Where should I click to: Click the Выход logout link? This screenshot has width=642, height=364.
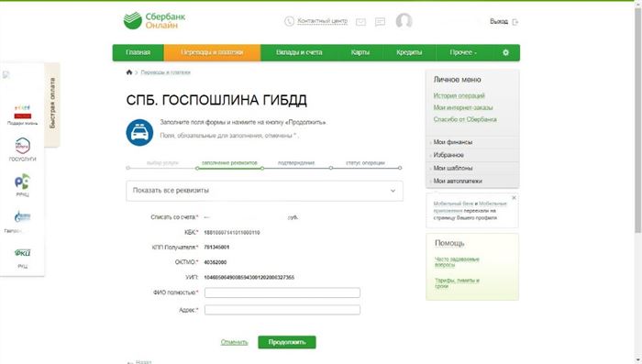(x=499, y=21)
